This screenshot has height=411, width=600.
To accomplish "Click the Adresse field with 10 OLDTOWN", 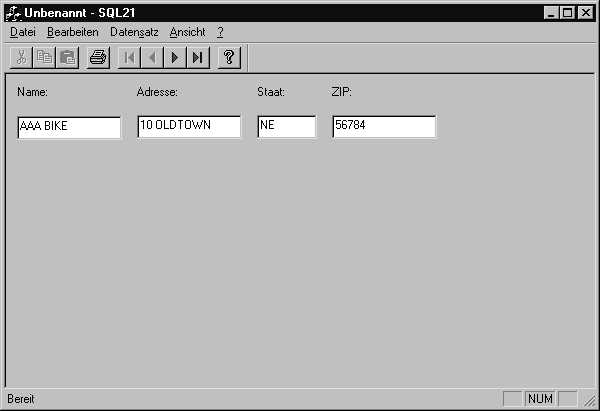I will (x=189, y=127).
